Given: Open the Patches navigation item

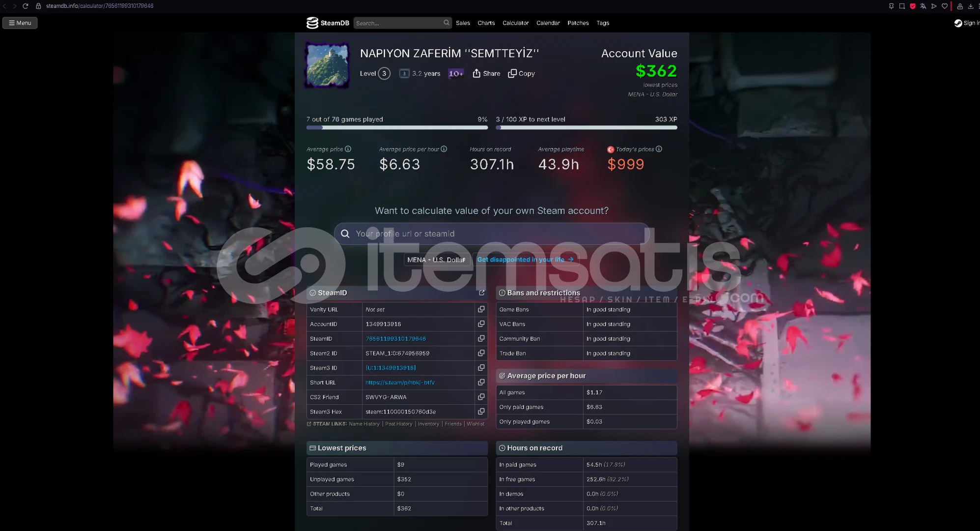Looking at the screenshot, I should tap(578, 23).
